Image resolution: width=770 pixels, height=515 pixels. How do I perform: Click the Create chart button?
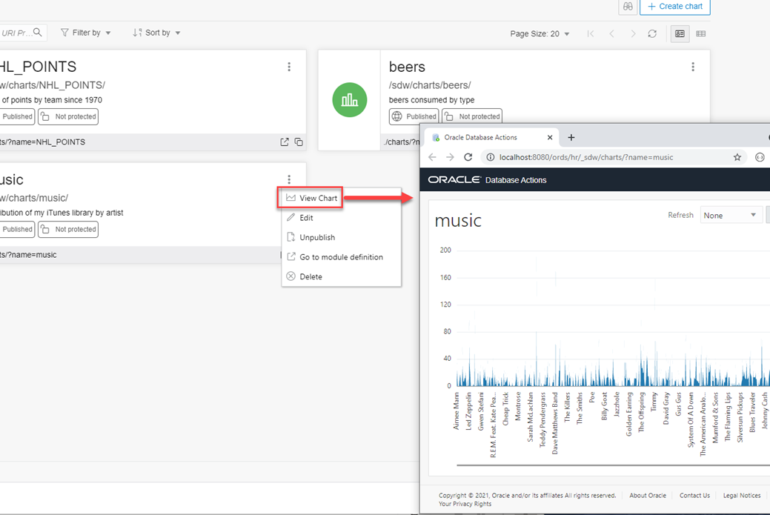pyautogui.click(x=675, y=6)
